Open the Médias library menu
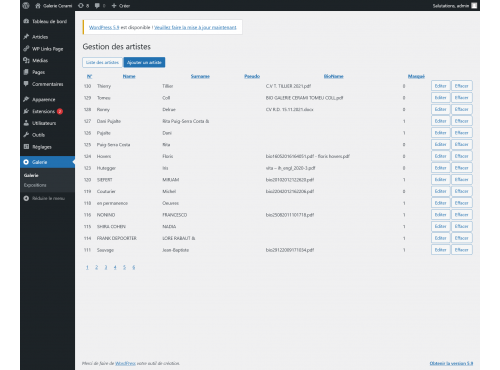Viewport: 500px width, 370px height. [36, 60]
